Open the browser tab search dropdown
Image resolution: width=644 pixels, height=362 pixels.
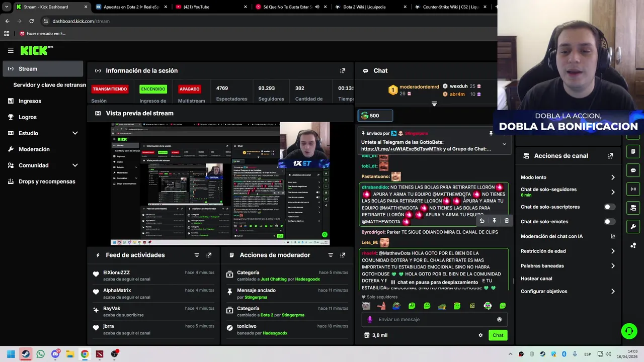6,7
